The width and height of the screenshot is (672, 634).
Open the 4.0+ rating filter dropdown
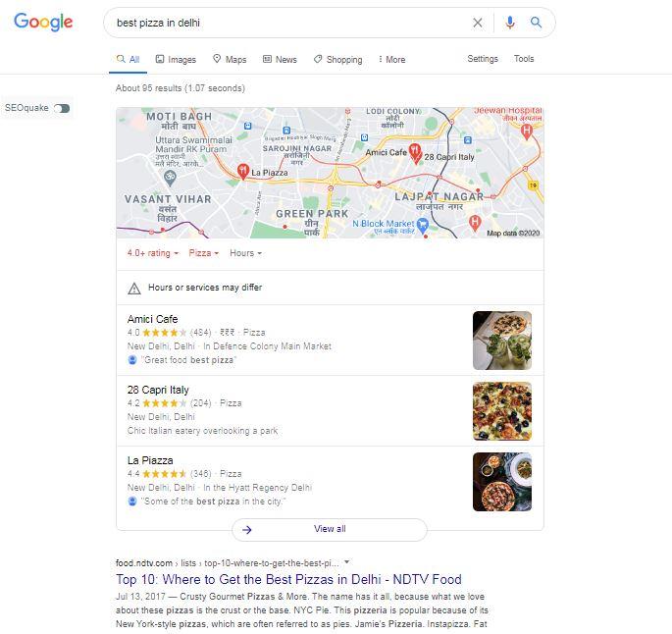tap(153, 253)
